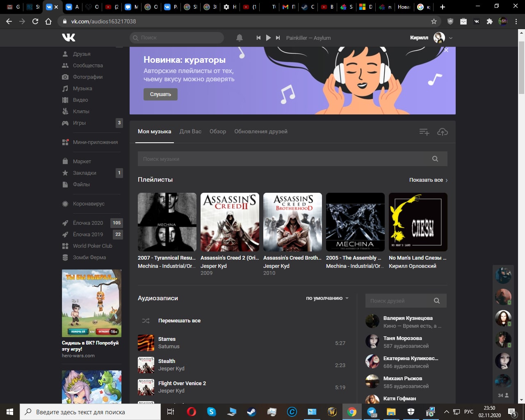The width and height of the screenshot is (525, 420).
Task: Click the VK logo in header
Action: coord(68,37)
